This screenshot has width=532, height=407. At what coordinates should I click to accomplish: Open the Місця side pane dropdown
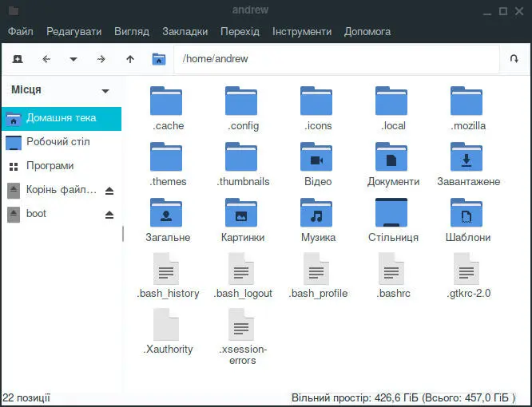[105, 90]
